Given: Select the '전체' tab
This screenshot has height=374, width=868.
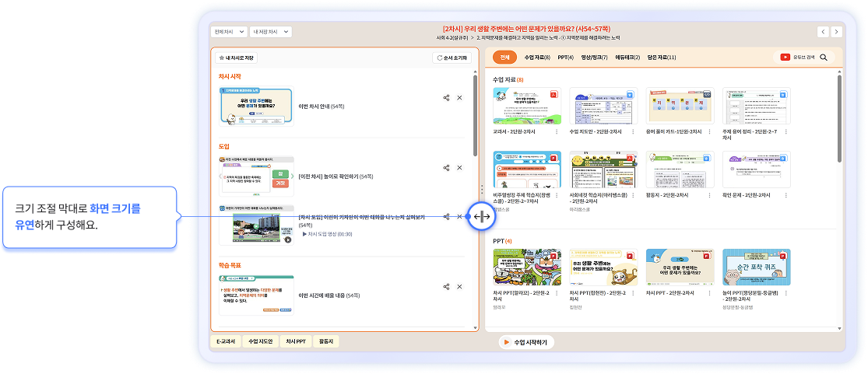Looking at the screenshot, I should tap(504, 57).
